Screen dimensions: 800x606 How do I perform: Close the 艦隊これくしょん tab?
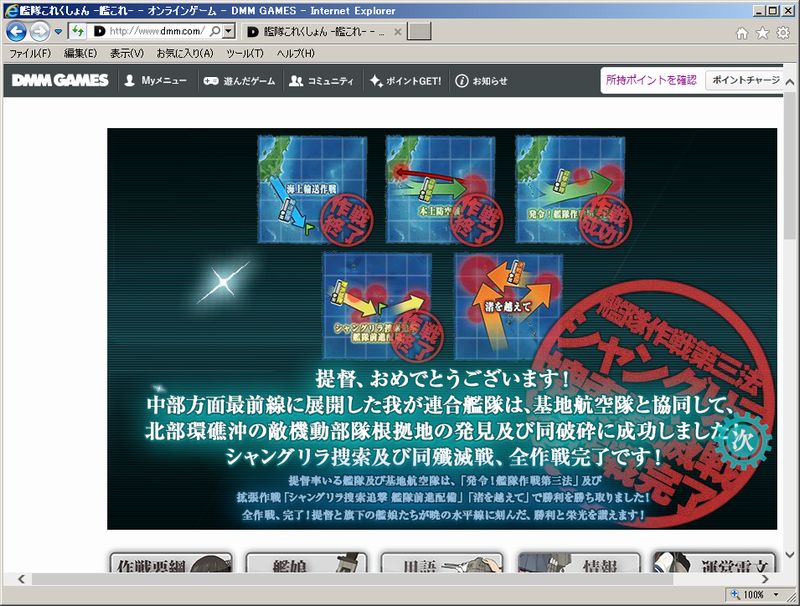click(397, 32)
